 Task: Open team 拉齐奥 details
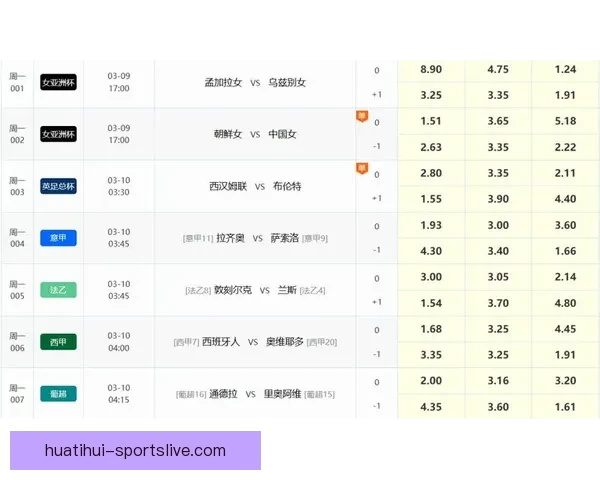(230, 238)
